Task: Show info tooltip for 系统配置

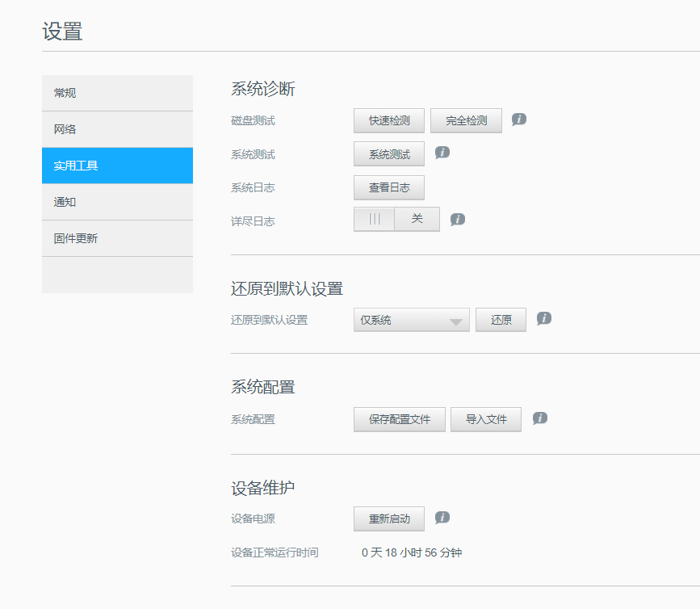Action: coord(539,418)
